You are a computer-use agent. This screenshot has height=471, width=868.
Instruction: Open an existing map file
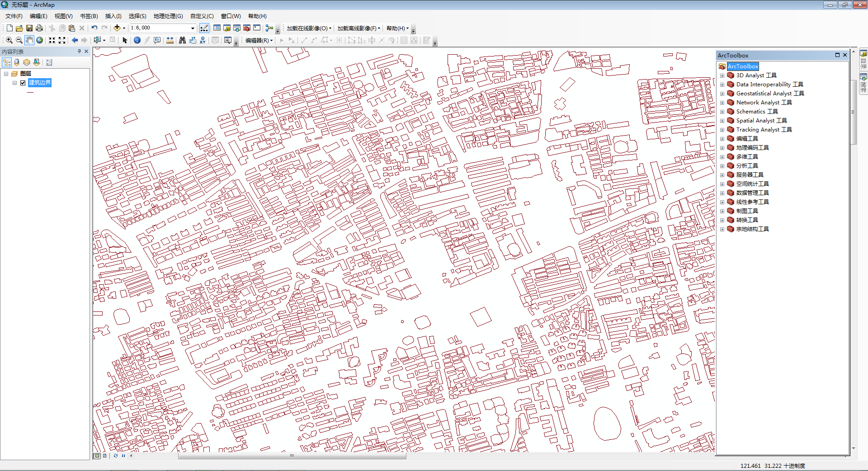(19, 28)
